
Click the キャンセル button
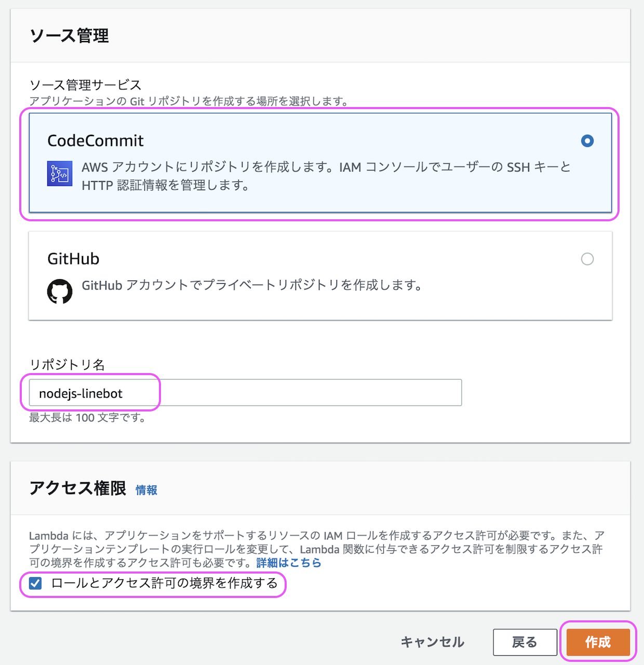433,642
